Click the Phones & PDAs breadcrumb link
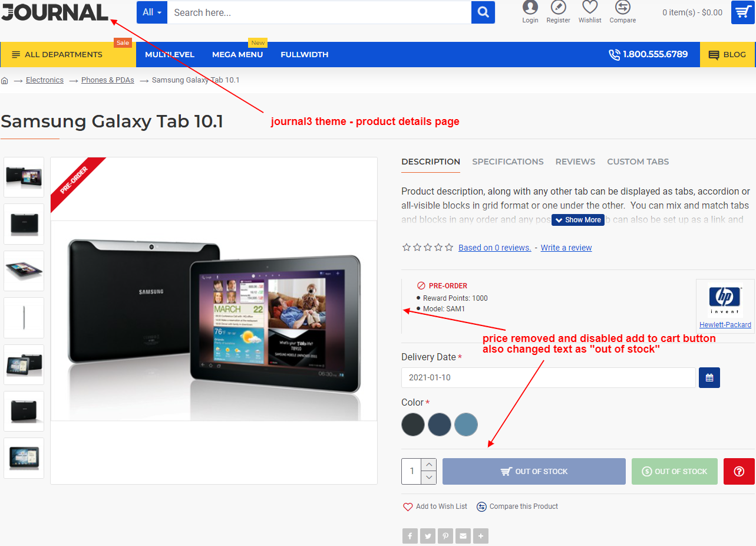Image resolution: width=756 pixels, height=546 pixels. pyautogui.click(x=108, y=80)
